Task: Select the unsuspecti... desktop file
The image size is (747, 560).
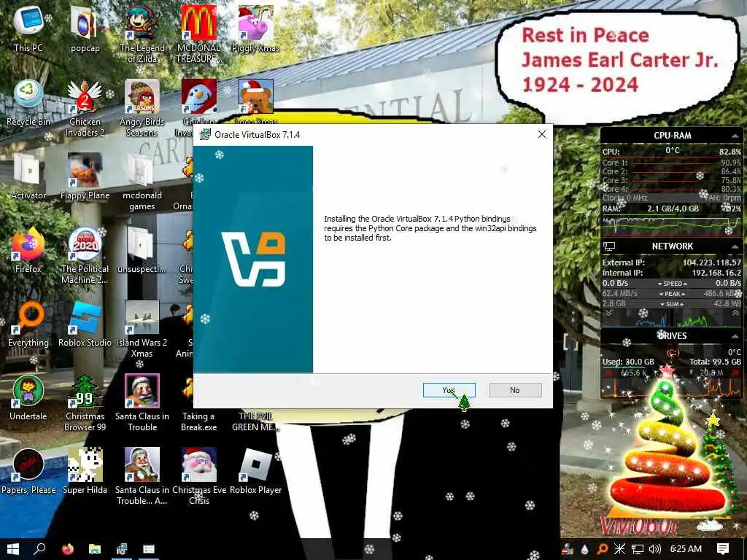Action: 142,250
